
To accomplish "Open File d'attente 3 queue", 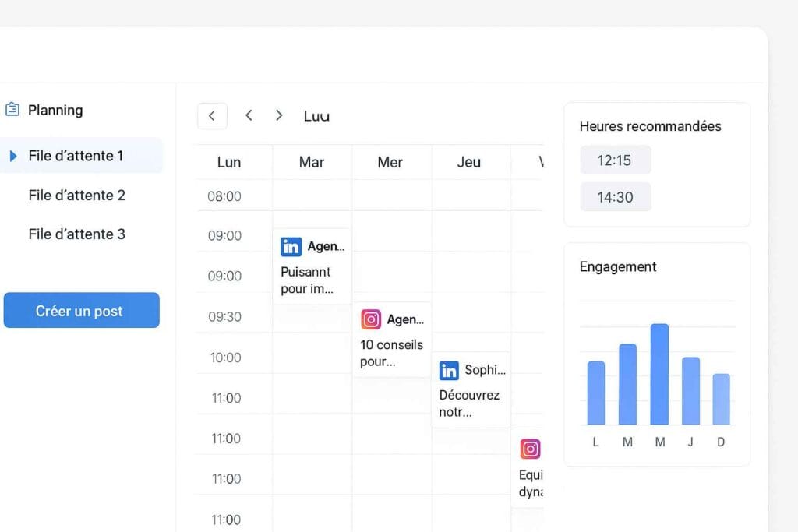I will 76,234.
